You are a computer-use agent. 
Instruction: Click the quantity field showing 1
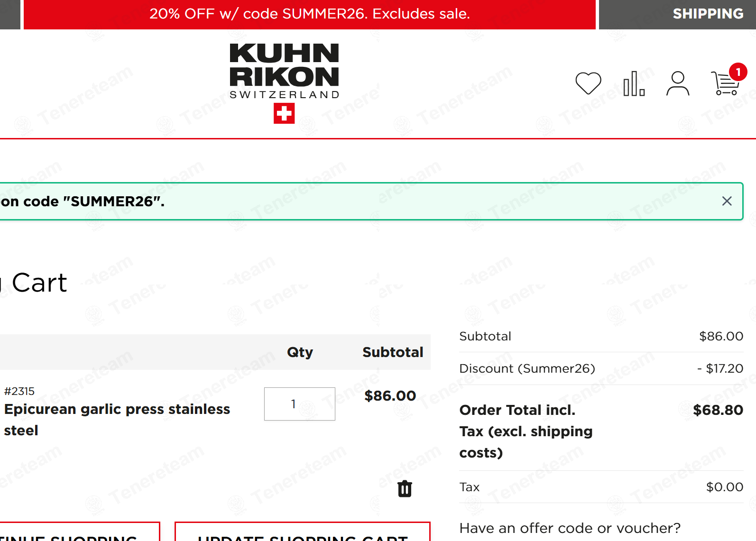pyautogui.click(x=300, y=404)
